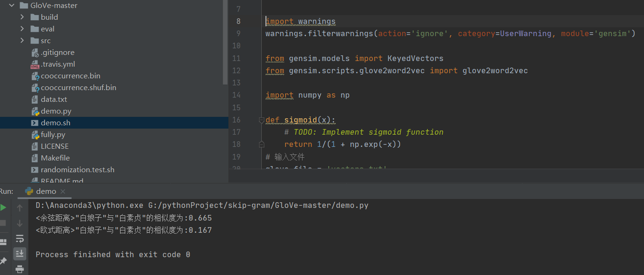Click 'KeyedVectors' in the editor

tap(415, 58)
